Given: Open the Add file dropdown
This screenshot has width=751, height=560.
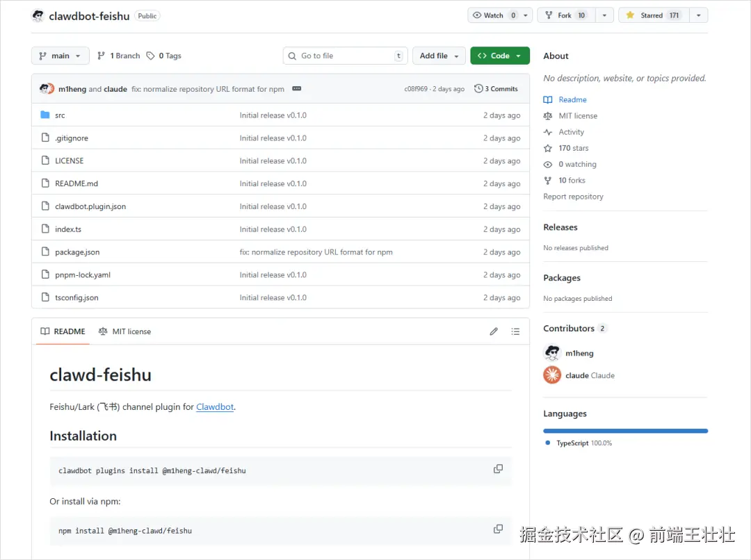Looking at the screenshot, I should pos(439,56).
